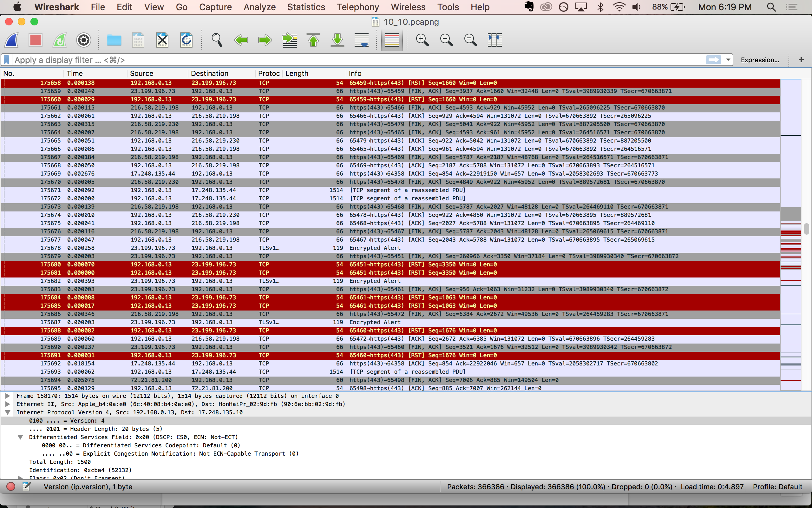Open capture options gear icon
The height and width of the screenshot is (508, 812).
(83, 40)
